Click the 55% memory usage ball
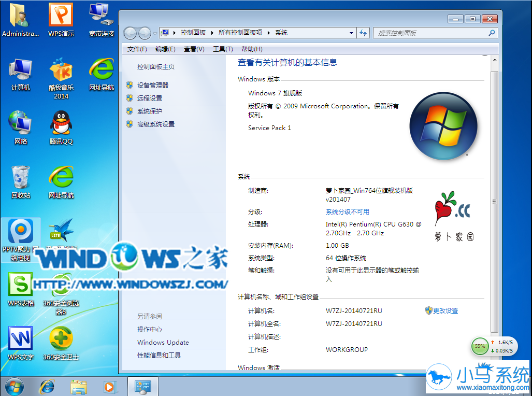532x396 pixels. [480, 346]
